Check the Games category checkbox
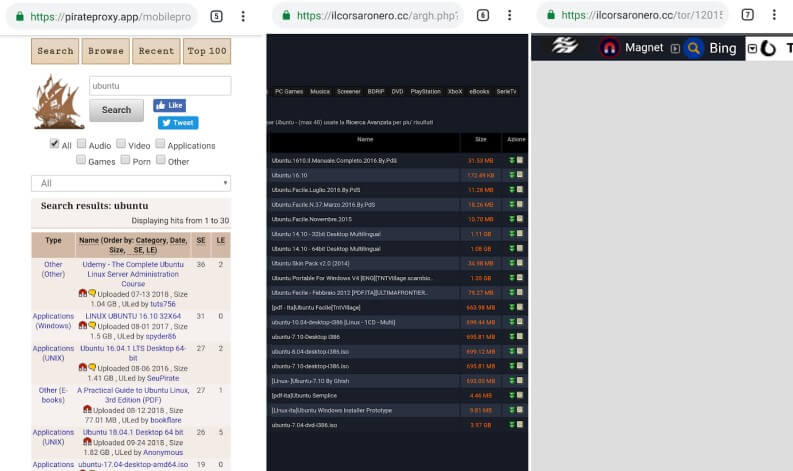 pos(81,160)
